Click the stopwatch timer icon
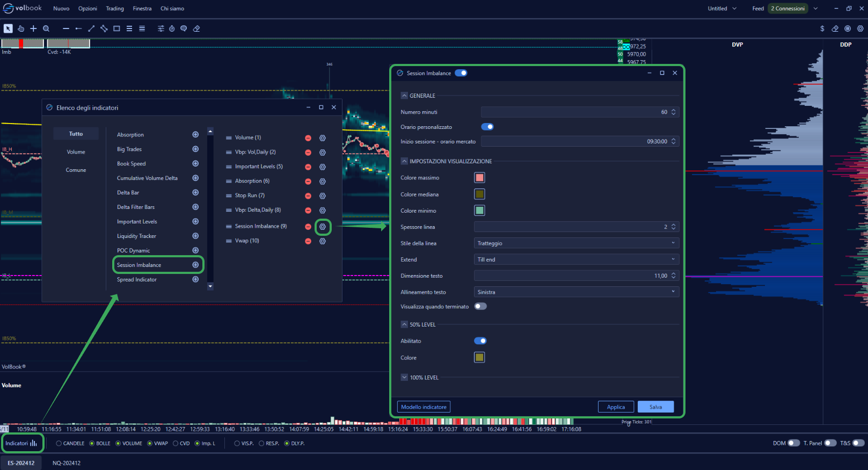The width and height of the screenshot is (868, 470). tap(172, 28)
